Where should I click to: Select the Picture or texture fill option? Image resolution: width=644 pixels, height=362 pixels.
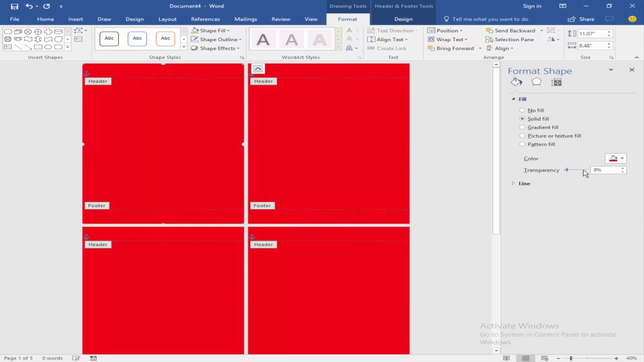click(551, 136)
